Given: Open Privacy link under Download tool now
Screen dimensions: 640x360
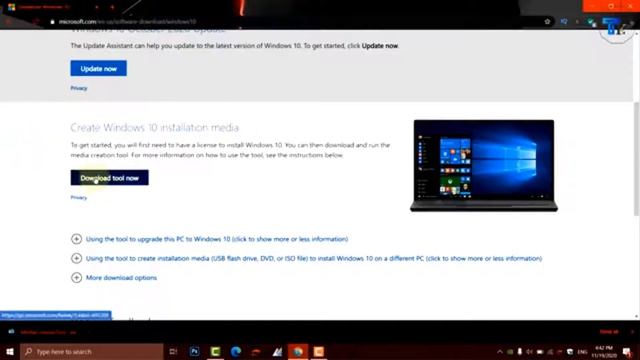Looking at the screenshot, I should pyautogui.click(x=79, y=198).
